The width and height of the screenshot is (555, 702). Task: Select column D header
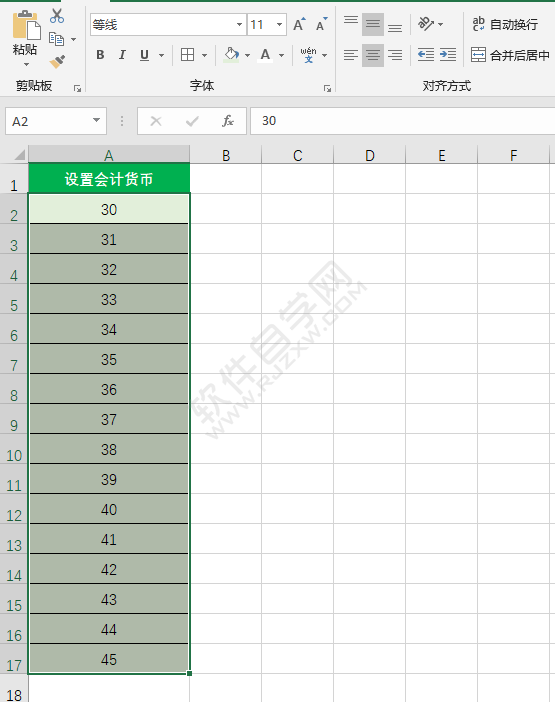tap(370, 155)
